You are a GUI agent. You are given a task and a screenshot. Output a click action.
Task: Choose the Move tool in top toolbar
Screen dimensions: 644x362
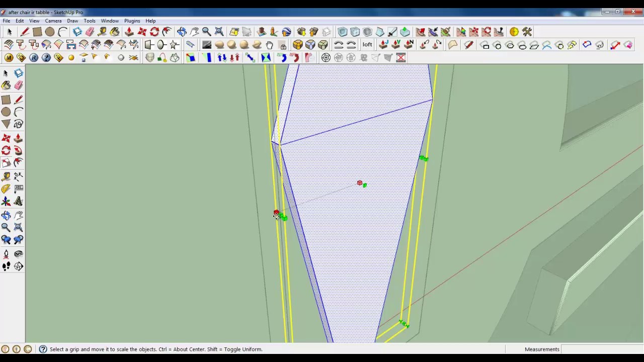(x=142, y=32)
